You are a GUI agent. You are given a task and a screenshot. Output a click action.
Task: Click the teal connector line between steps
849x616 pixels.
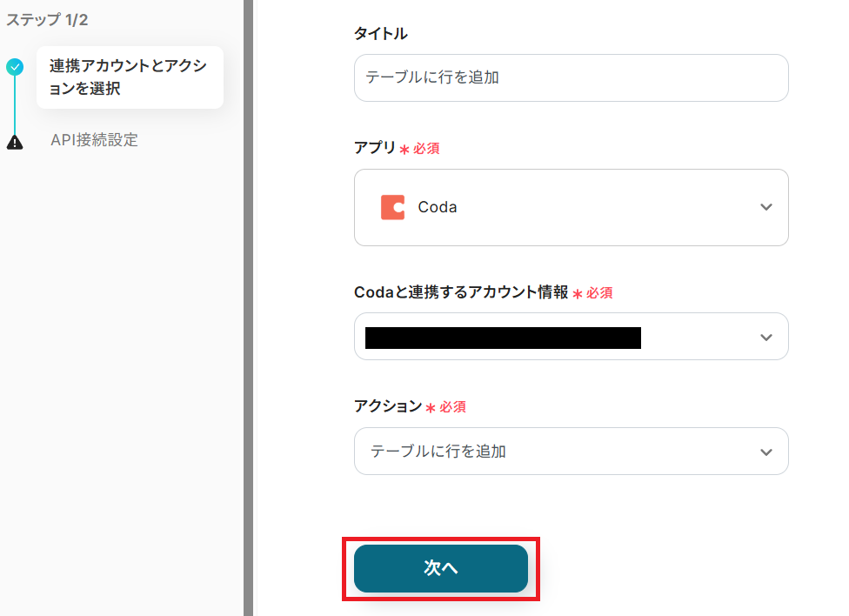click(15, 104)
